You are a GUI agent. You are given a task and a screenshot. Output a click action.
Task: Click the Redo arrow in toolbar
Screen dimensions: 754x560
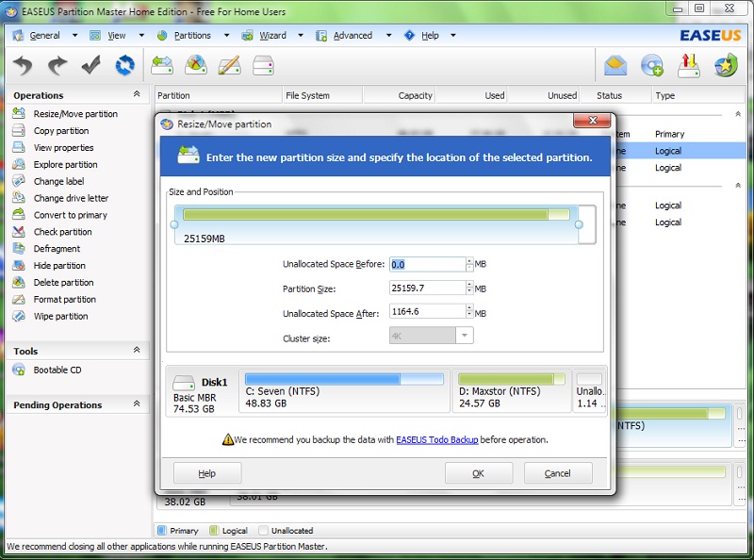[x=57, y=65]
